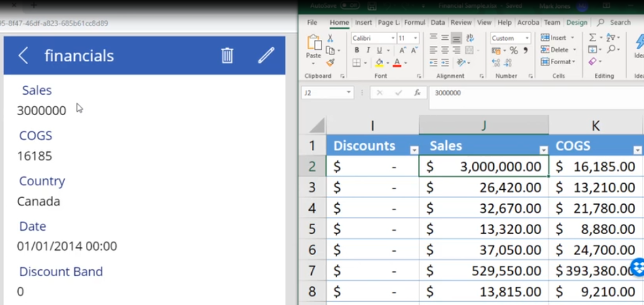Click the Select All corner triangle
644x305 pixels.
tap(317, 126)
